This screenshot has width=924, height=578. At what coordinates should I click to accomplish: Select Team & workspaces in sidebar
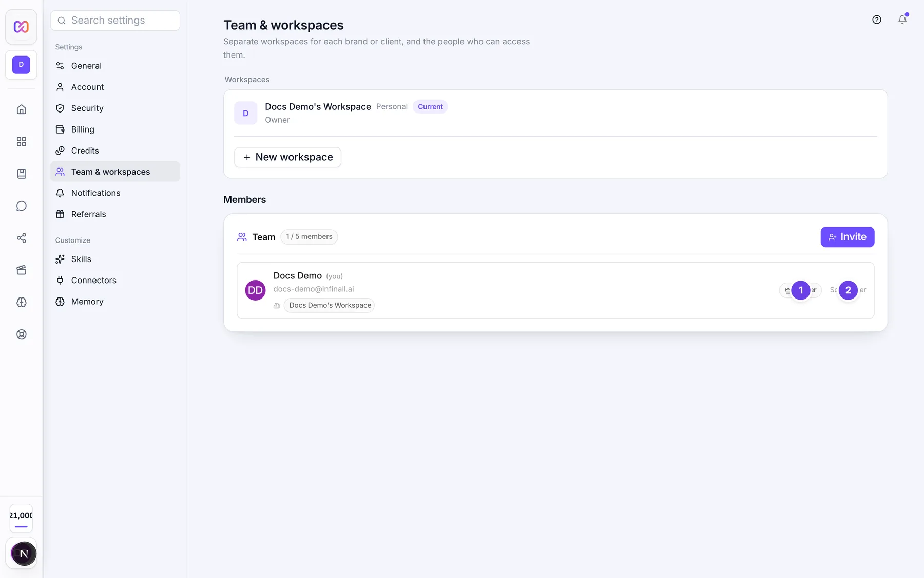[115, 172]
